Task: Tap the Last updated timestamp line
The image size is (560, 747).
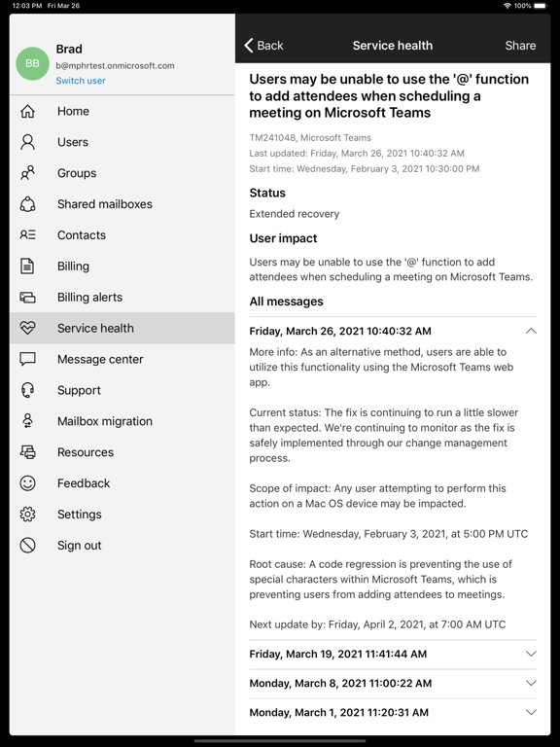Action: 357,154
